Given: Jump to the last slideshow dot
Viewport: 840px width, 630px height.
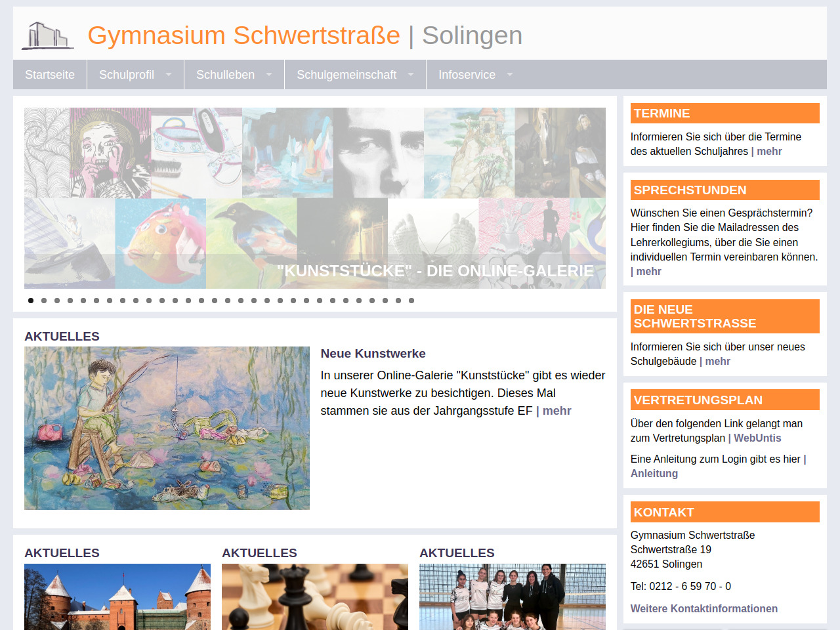Looking at the screenshot, I should point(411,301).
